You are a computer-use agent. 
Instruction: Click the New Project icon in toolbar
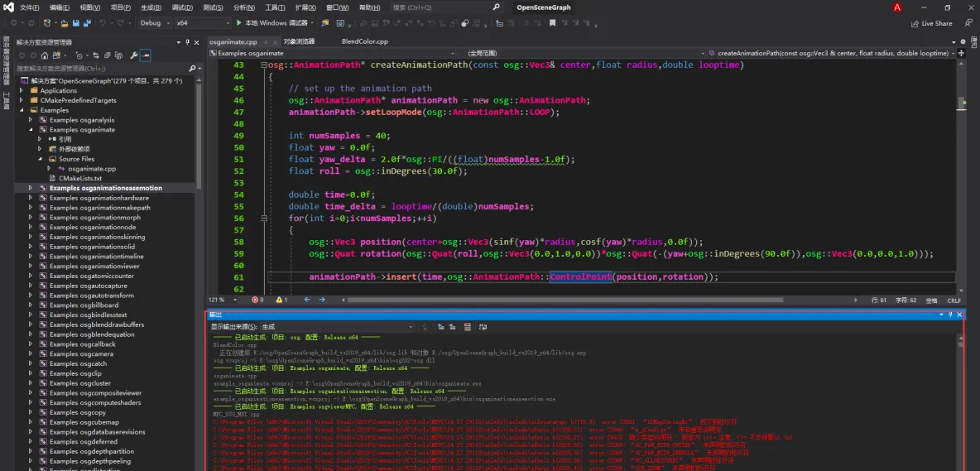pos(47,23)
